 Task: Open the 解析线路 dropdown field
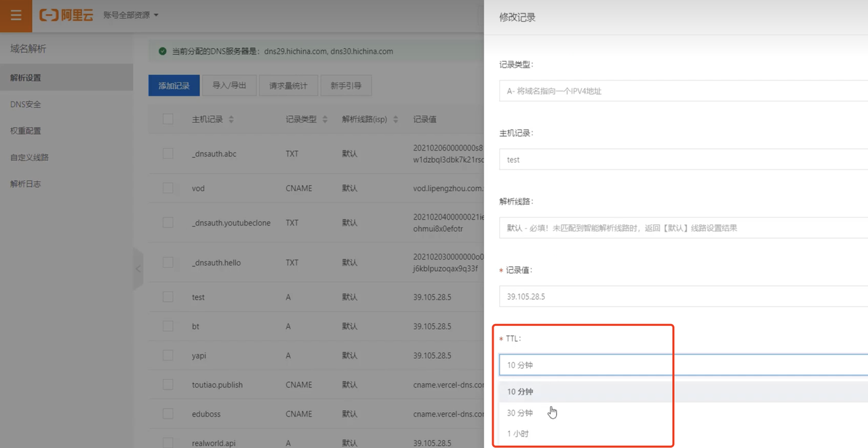[x=684, y=228]
